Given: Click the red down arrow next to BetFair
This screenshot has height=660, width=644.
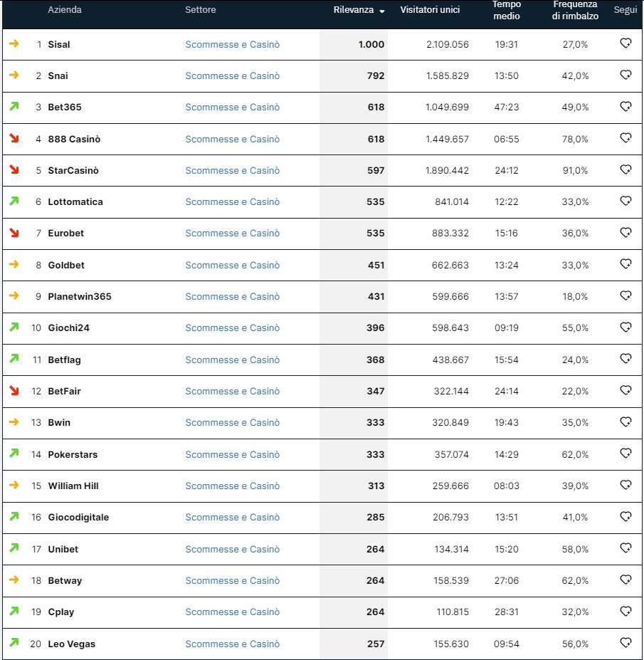Looking at the screenshot, I should tap(14, 390).
